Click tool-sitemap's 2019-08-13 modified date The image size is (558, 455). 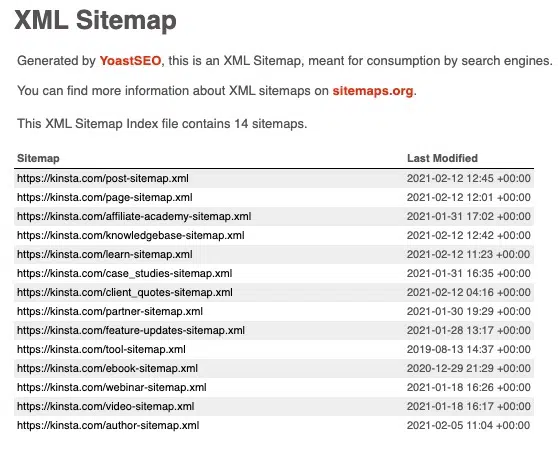tap(469, 349)
